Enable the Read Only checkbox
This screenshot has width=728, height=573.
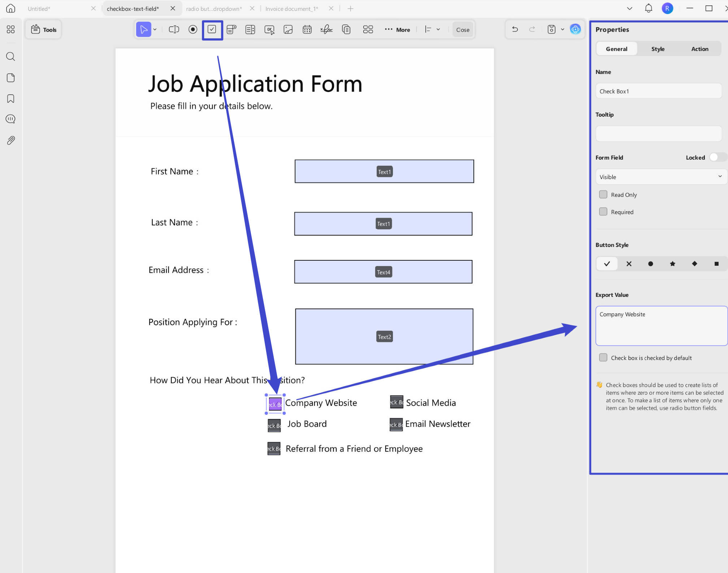(603, 195)
